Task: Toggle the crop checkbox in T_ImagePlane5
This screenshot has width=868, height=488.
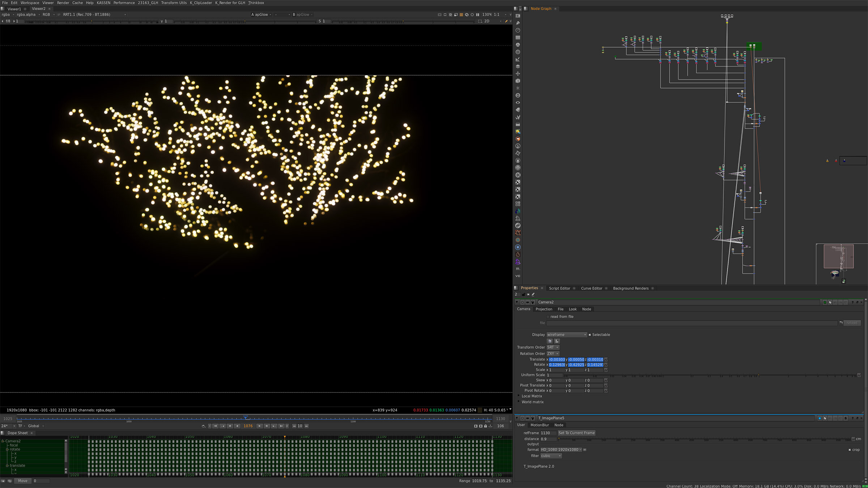Action: [850, 450]
